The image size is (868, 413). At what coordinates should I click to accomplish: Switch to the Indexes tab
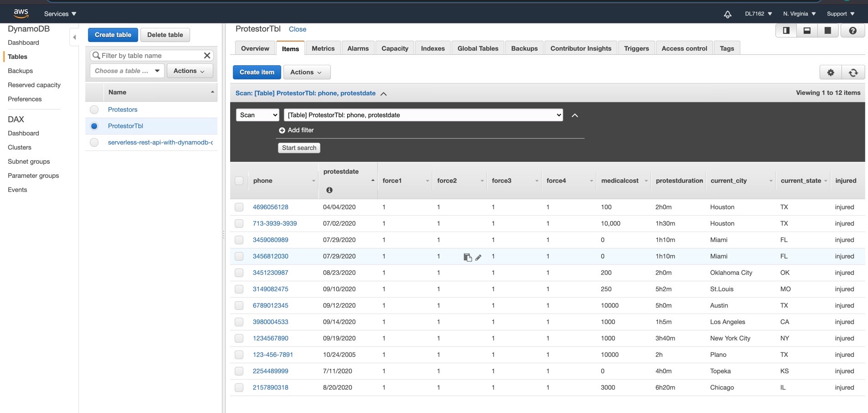click(x=433, y=48)
